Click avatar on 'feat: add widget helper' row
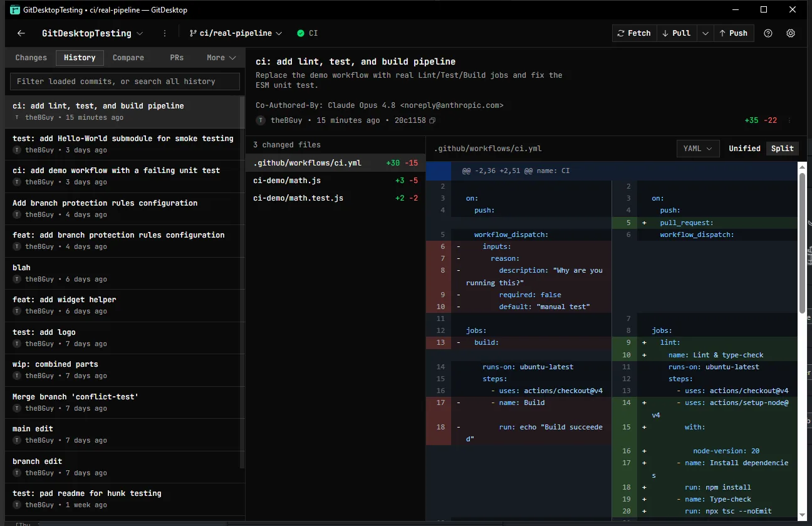812x526 pixels. point(17,312)
